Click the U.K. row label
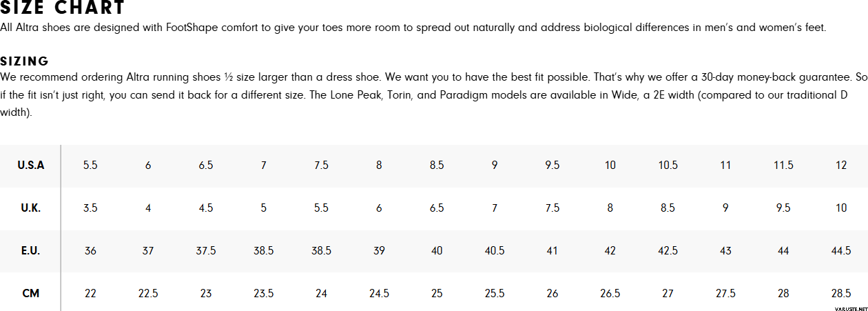 point(31,208)
